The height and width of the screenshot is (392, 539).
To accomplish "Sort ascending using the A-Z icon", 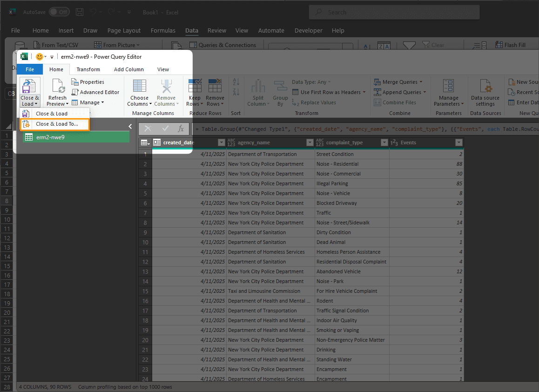I will coord(236,82).
